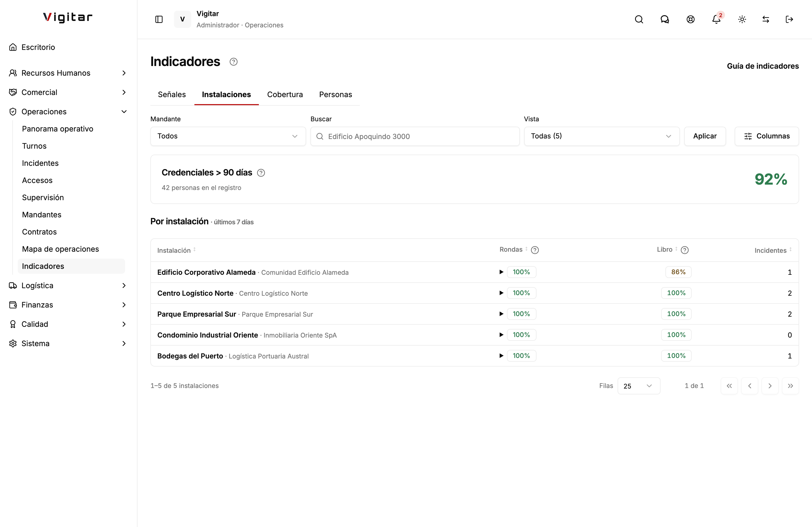Click the Rondas column help icon
Viewport: 812px width, 527px height.
click(x=535, y=250)
